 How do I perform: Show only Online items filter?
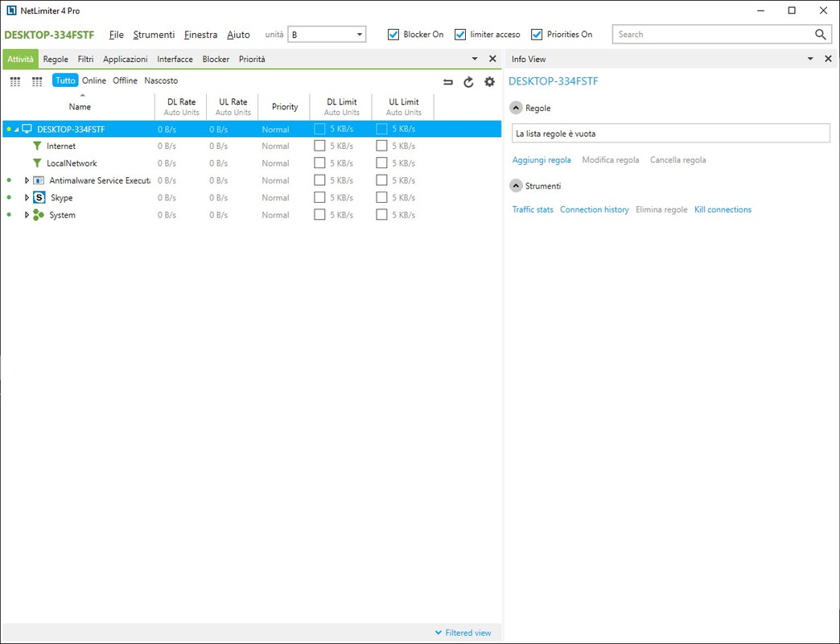pos(94,80)
